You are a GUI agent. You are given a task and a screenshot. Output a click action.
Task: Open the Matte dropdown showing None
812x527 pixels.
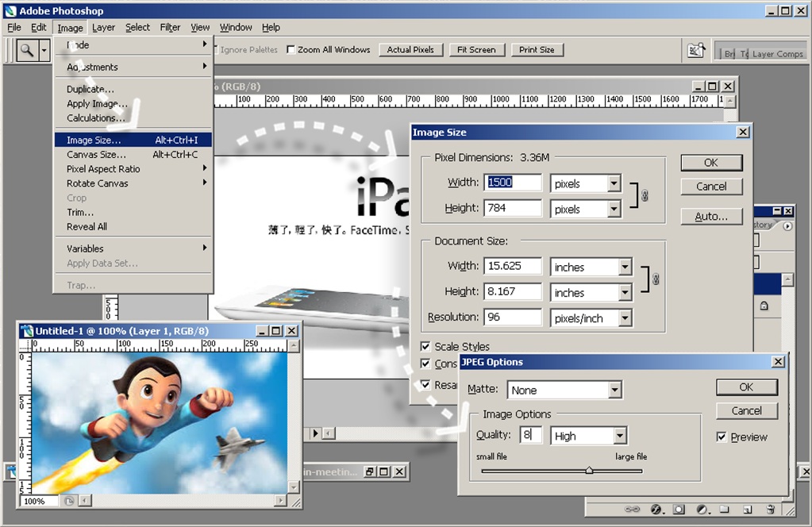pos(614,390)
